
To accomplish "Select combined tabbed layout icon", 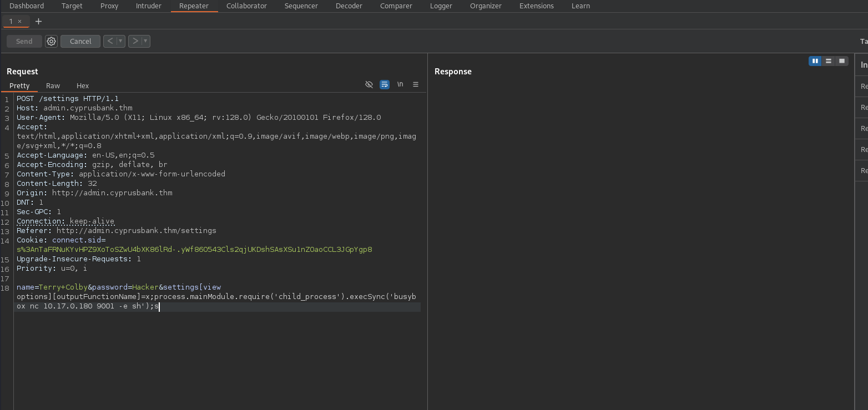I will pos(841,61).
